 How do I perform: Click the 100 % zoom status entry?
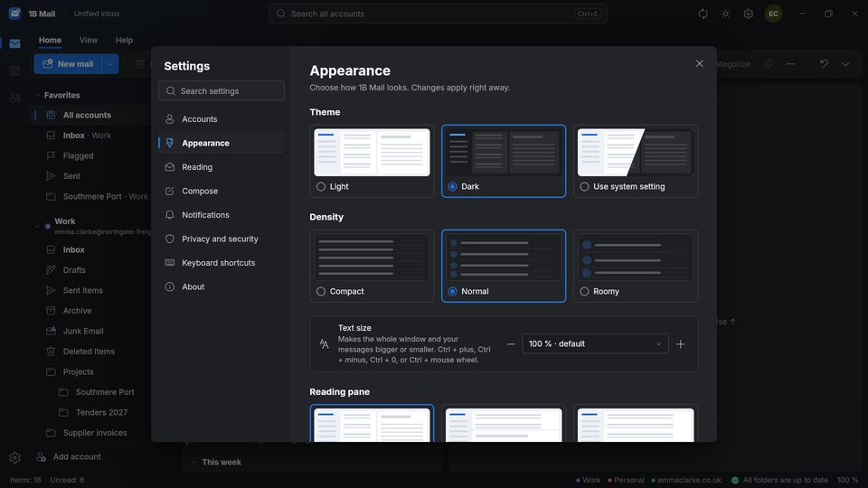coord(847,480)
